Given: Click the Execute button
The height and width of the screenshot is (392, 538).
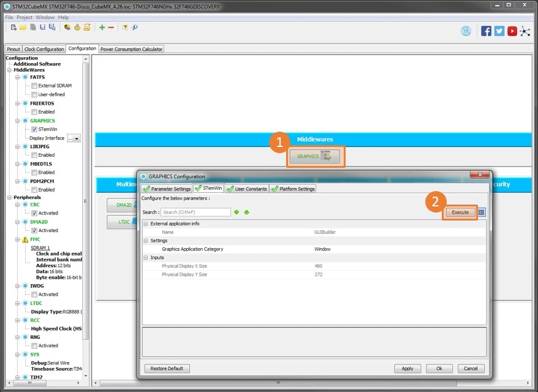Looking at the screenshot, I should click(x=460, y=213).
